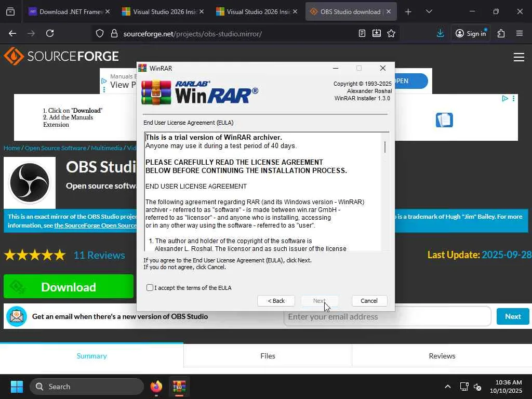Click the Firefox taskbar icon

(156, 387)
